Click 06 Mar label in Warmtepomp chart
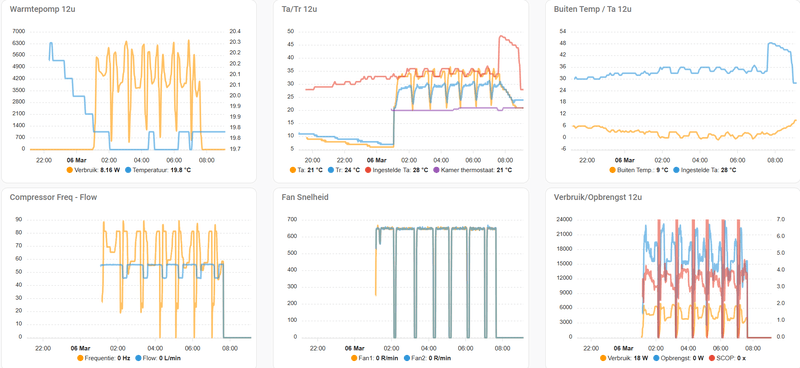This screenshot has width=800, height=368. pyautogui.click(x=77, y=159)
